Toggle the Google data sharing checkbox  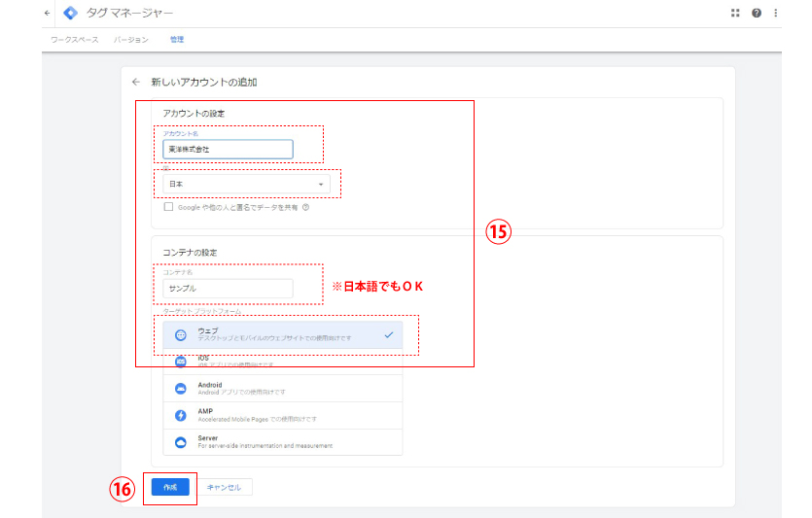(x=168, y=207)
